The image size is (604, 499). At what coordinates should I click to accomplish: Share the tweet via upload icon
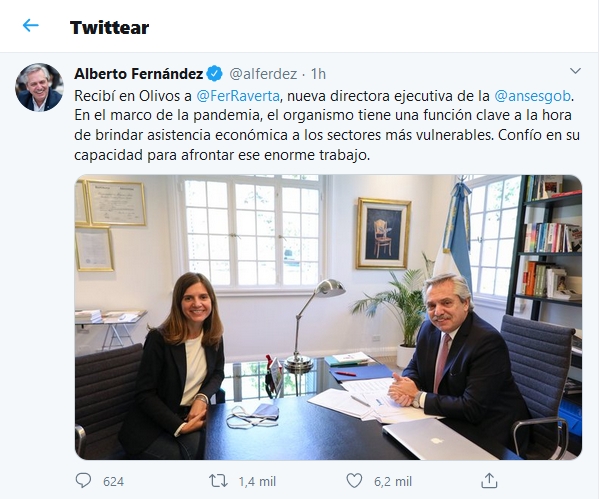point(489,481)
